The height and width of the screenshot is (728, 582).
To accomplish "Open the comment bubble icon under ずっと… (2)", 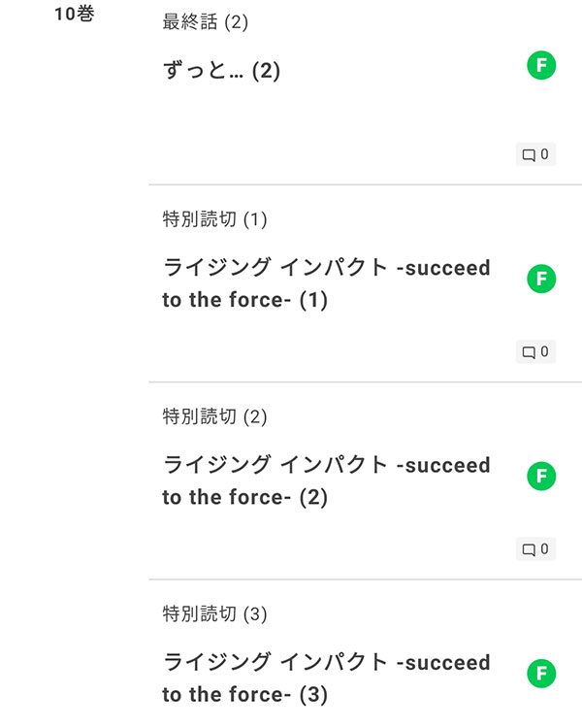I will point(529,154).
